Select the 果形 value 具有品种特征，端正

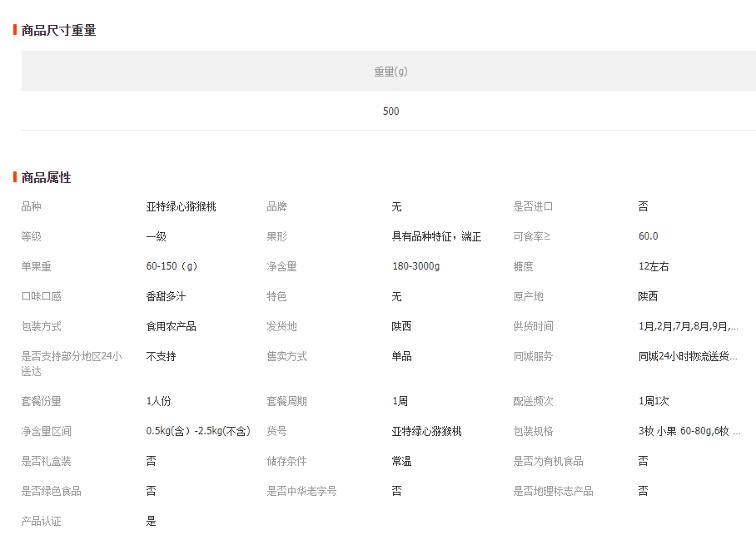click(x=436, y=236)
